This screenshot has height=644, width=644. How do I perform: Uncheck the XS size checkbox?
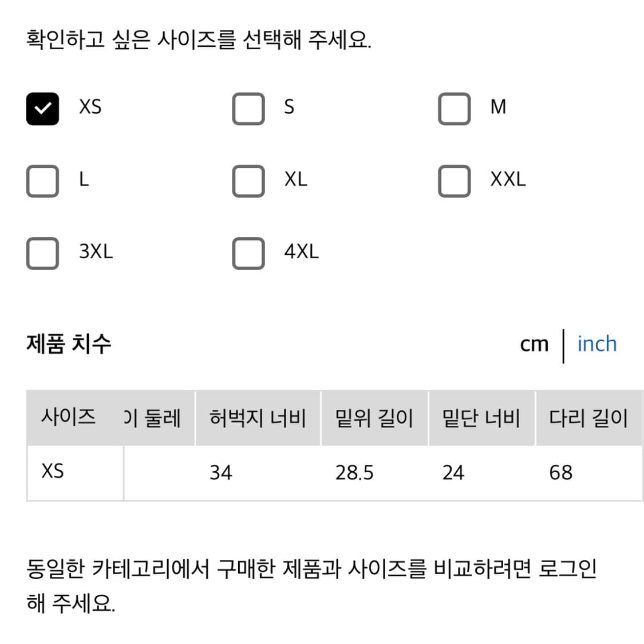[42, 108]
